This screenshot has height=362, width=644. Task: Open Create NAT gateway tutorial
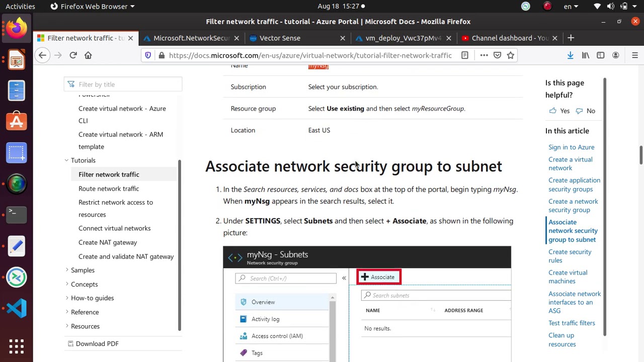[108, 242]
